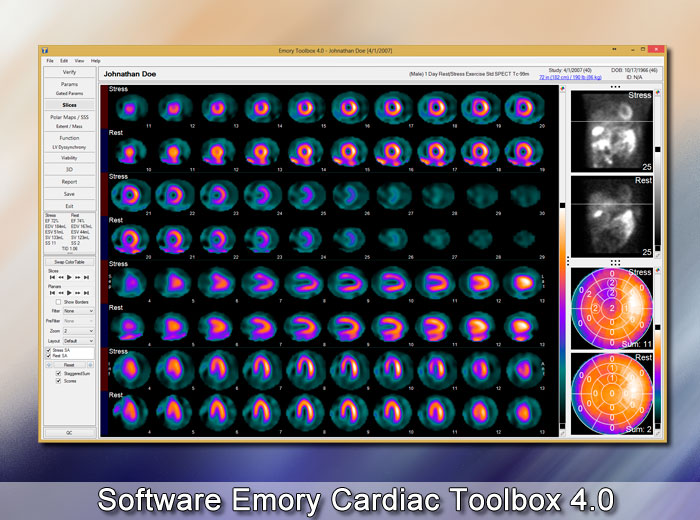Open the View menu

pyautogui.click(x=79, y=61)
